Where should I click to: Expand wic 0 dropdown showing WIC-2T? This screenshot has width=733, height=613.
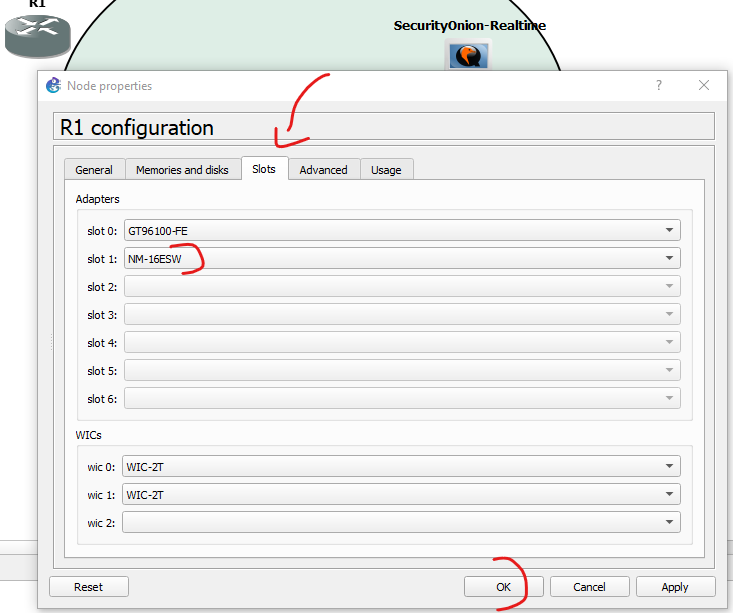(x=401, y=467)
